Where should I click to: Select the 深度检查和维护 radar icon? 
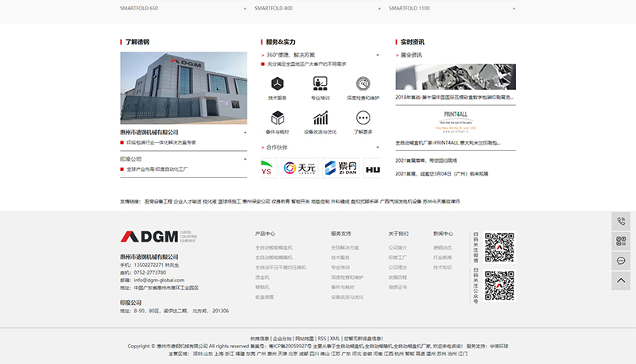click(x=363, y=83)
